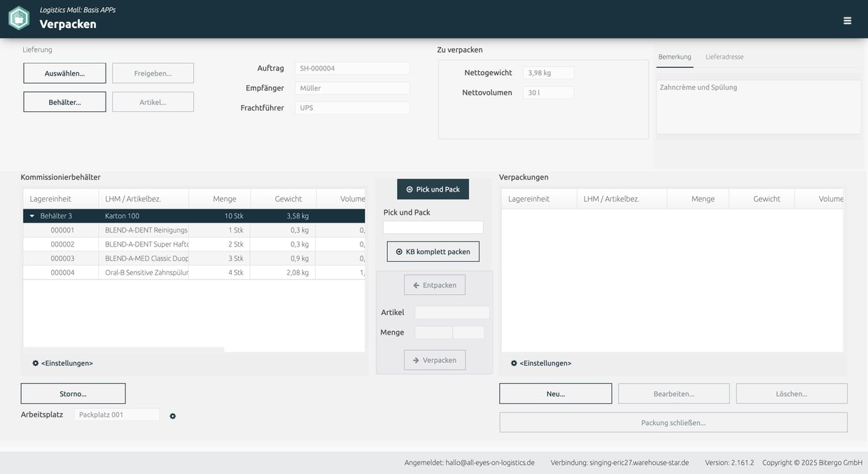This screenshot has height=474, width=868.
Task: Click the 4 Stk quantity cell
Action: pos(220,272)
